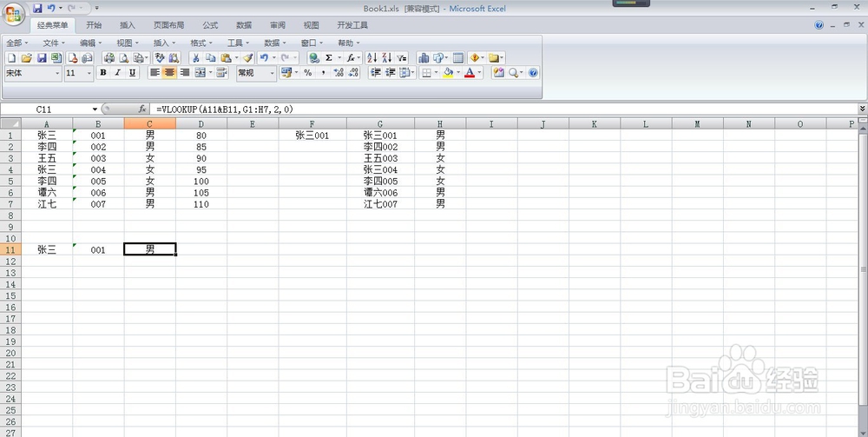The height and width of the screenshot is (437, 868).
Task: Apply the red font color A
Action: pos(470,73)
